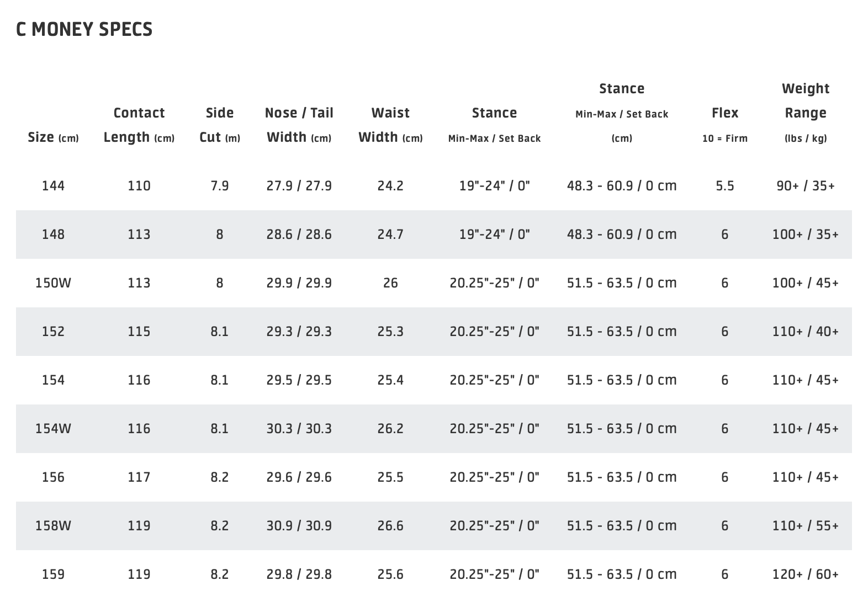The image size is (868, 607).
Task: Select the Contact Length column header
Action: [139, 125]
